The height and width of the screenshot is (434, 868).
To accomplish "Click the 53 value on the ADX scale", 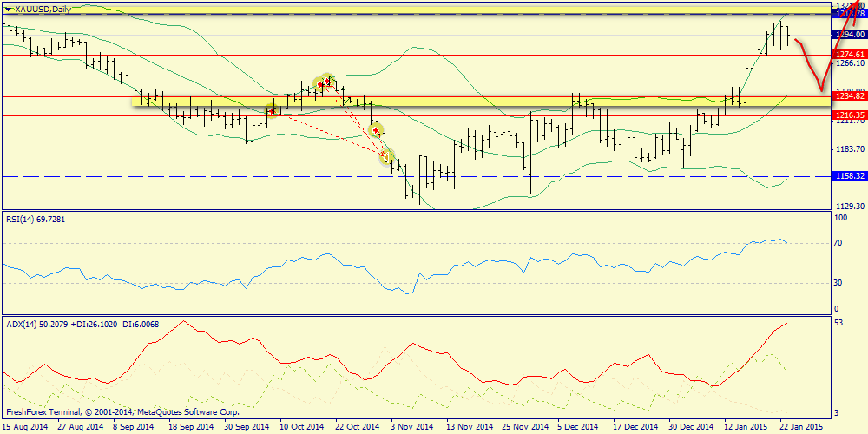I will [838, 323].
